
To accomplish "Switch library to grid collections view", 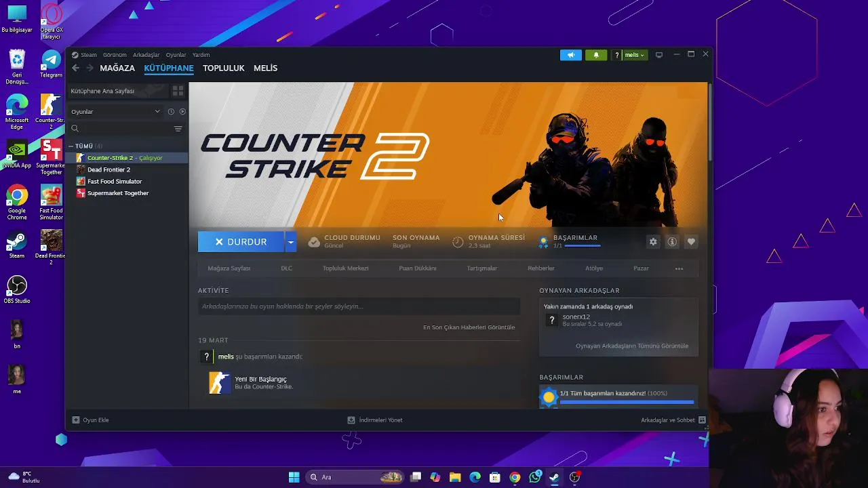I will [x=178, y=91].
